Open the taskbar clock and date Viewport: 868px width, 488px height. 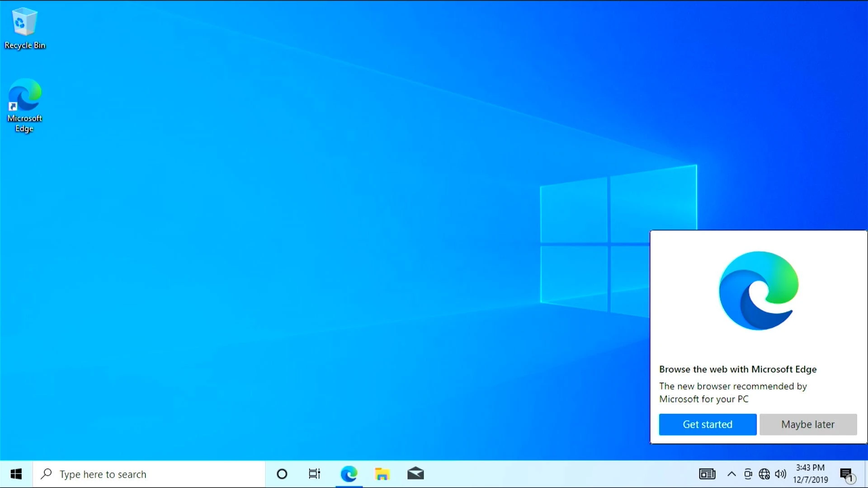click(x=810, y=474)
